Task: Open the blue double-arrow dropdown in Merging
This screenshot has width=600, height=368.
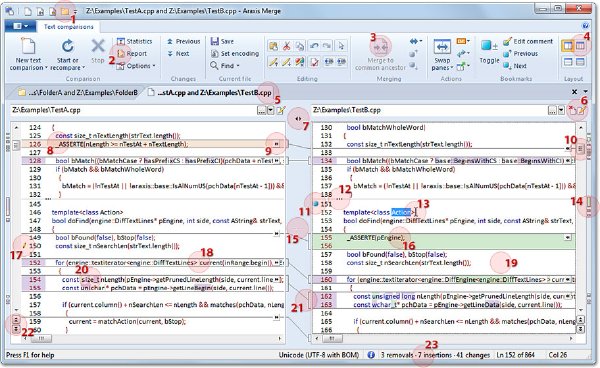Action: [416, 41]
